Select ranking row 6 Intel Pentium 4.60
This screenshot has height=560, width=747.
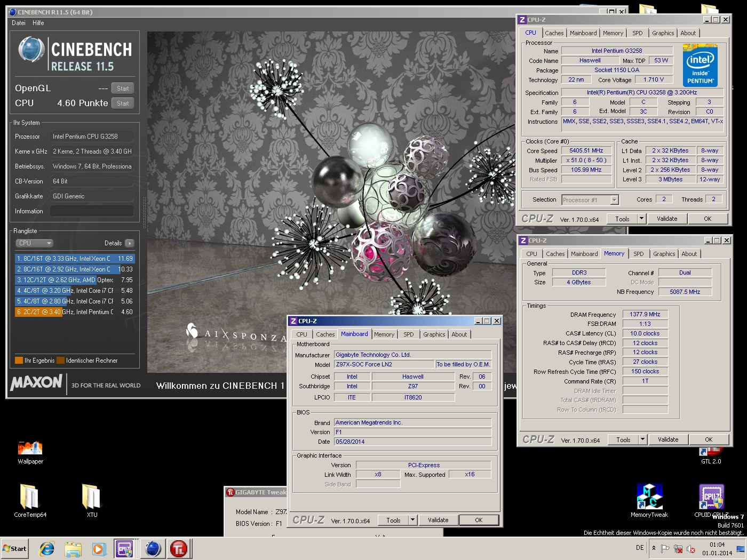pyautogui.click(x=75, y=312)
